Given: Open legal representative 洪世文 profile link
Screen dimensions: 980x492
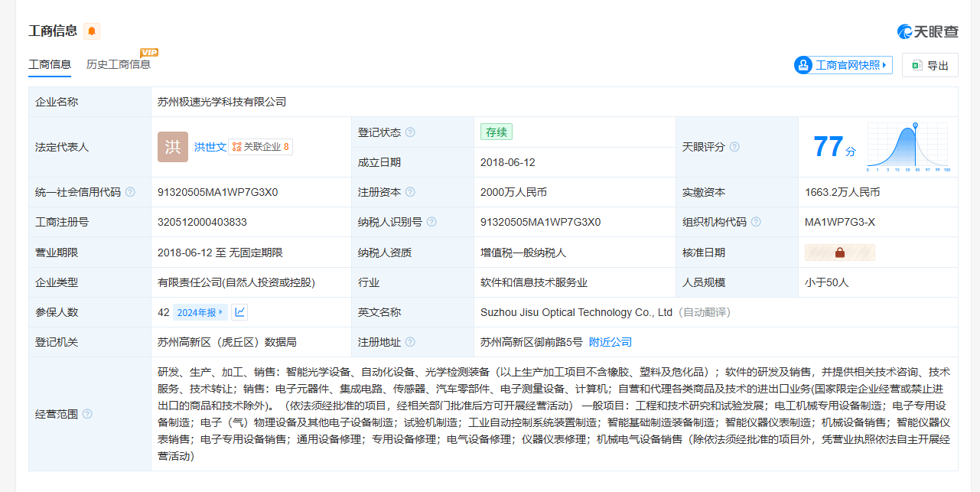Looking at the screenshot, I should 210,147.
